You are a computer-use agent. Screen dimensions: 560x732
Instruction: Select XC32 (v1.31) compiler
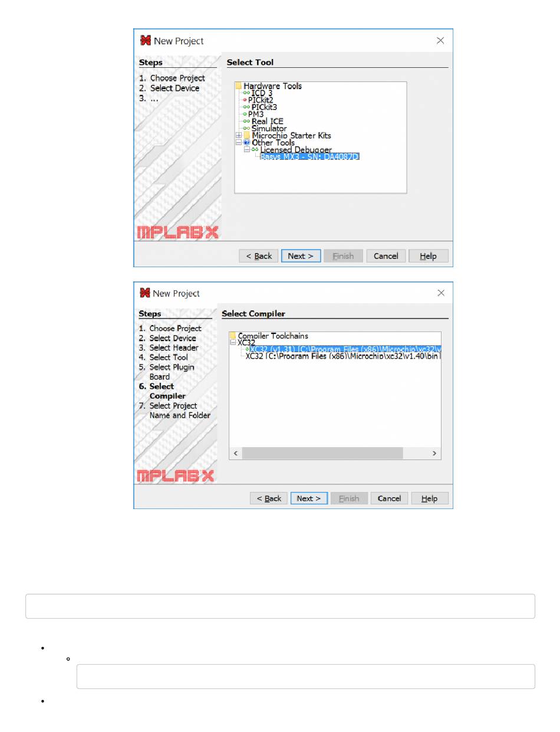pyautogui.click(x=345, y=349)
